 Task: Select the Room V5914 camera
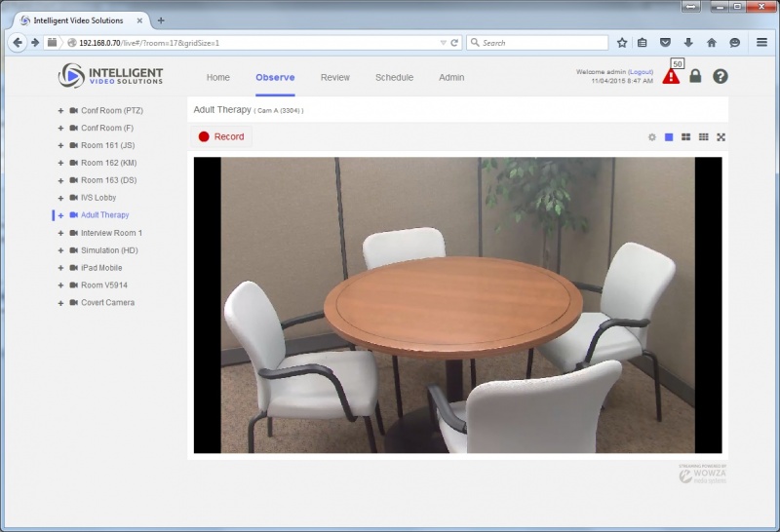click(x=104, y=285)
